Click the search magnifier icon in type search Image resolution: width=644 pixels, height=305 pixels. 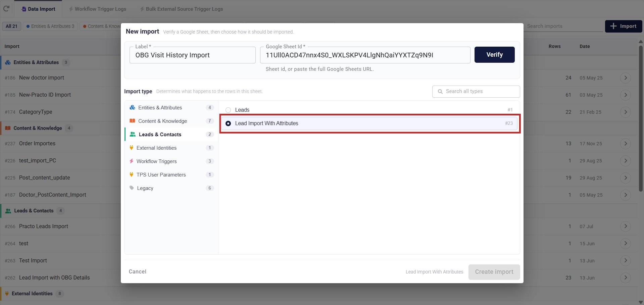[x=440, y=92]
